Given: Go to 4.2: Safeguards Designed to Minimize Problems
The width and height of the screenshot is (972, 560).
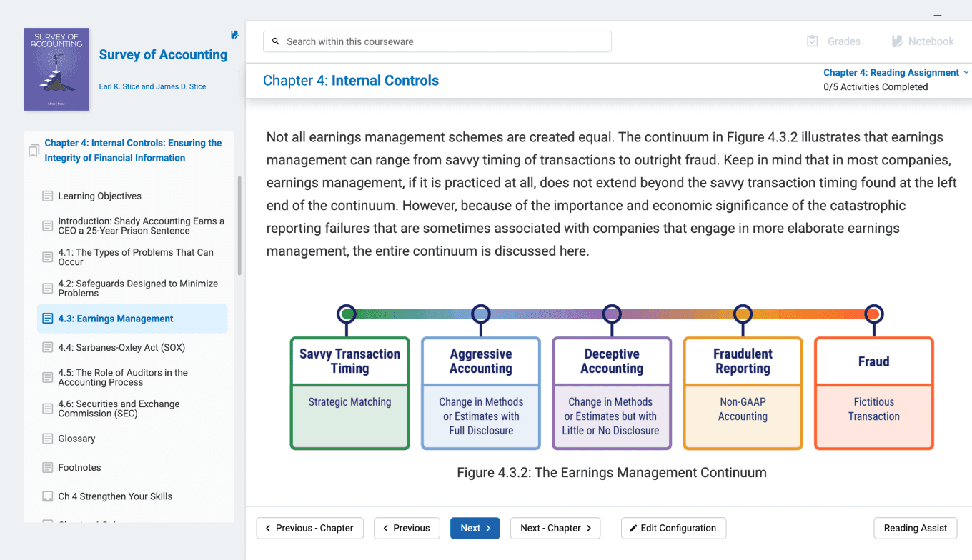Looking at the screenshot, I should point(138,289).
